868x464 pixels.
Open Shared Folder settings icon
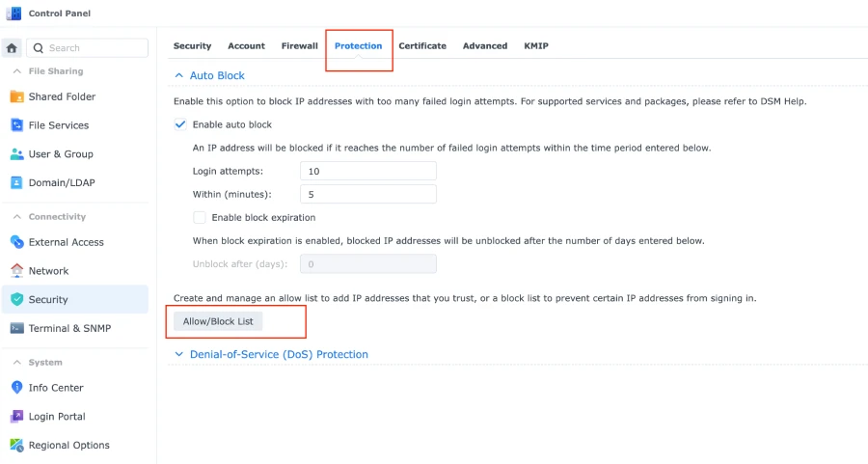click(16, 96)
